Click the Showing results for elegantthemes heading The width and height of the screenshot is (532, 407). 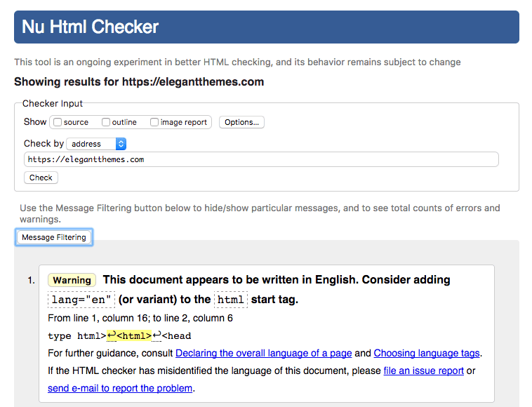pyautogui.click(x=139, y=81)
